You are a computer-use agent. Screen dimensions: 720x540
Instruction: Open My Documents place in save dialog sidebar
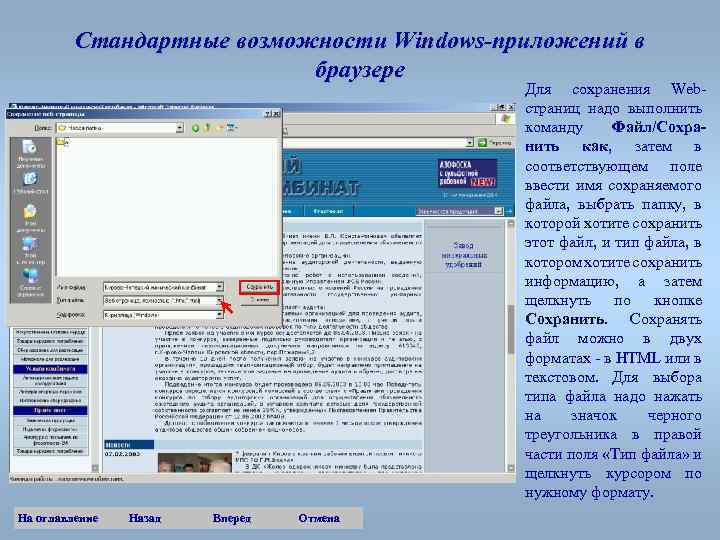tap(31, 218)
